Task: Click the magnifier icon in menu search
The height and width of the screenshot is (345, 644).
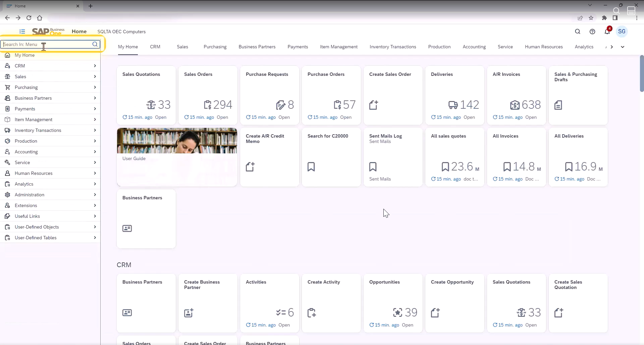Action: tap(95, 44)
